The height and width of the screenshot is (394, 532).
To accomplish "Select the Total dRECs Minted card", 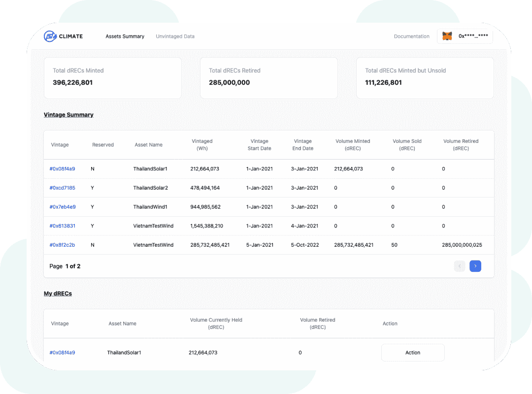I will (112, 78).
